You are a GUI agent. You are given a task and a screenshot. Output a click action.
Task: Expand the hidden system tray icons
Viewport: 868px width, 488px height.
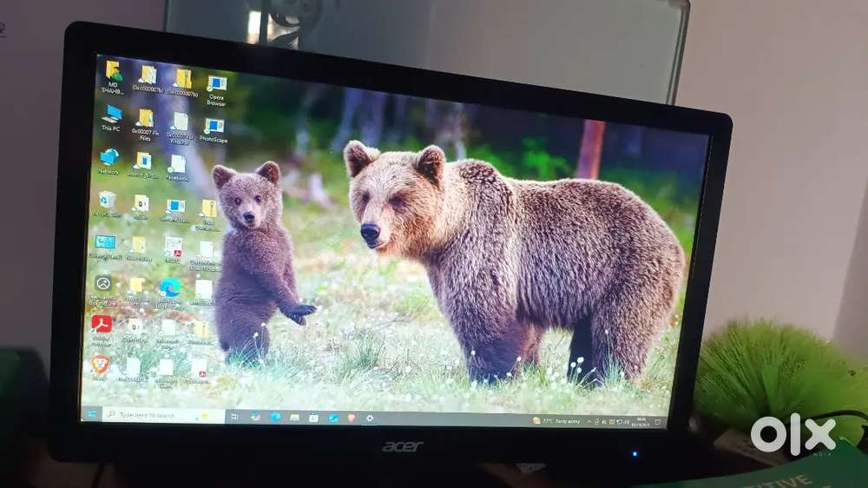point(589,421)
